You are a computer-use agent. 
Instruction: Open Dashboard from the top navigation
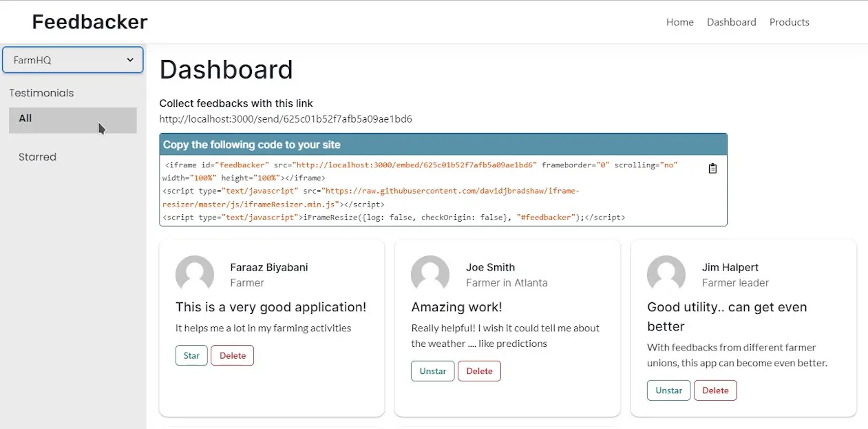(x=732, y=22)
